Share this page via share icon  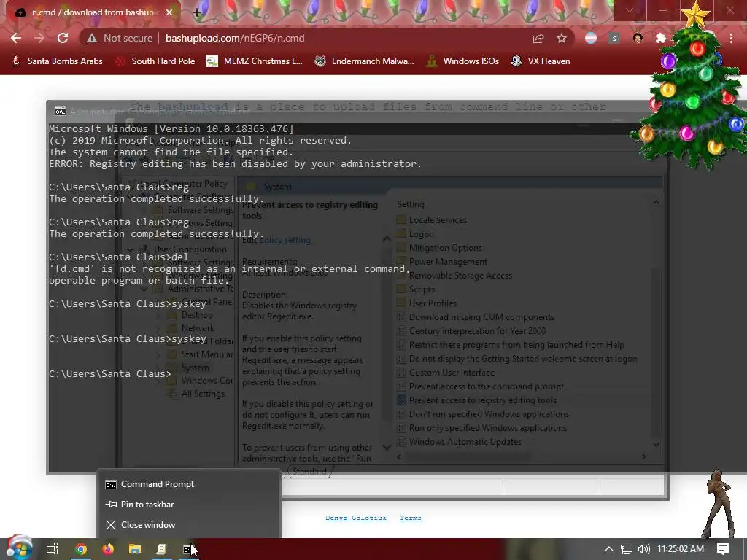pyautogui.click(x=538, y=38)
